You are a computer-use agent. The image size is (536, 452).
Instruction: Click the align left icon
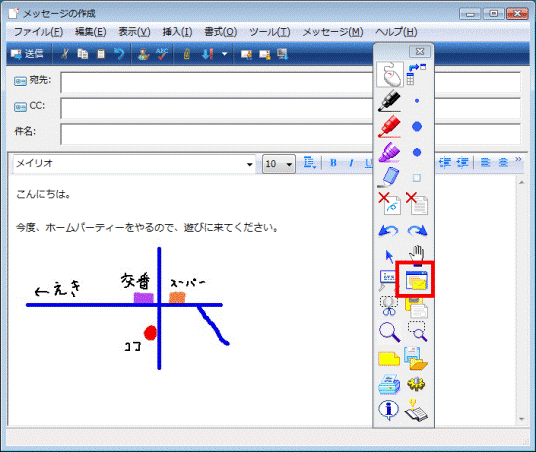(485, 163)
